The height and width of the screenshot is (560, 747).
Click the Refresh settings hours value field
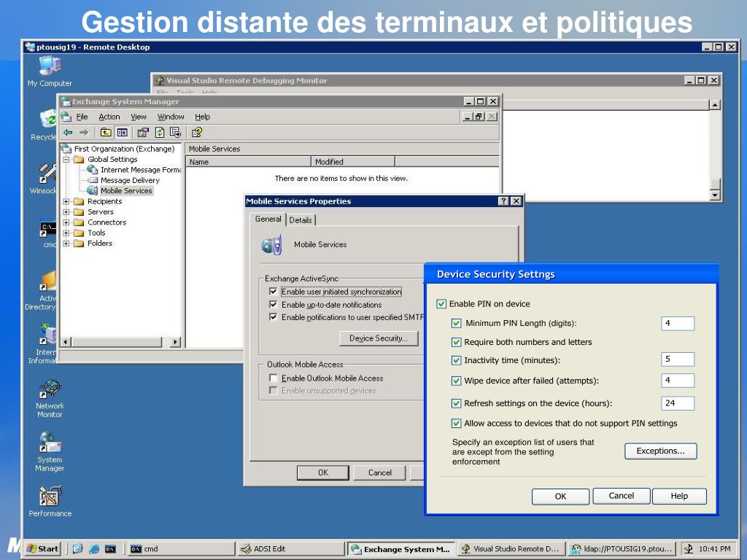pyautogui.click(x=678, y=403)
